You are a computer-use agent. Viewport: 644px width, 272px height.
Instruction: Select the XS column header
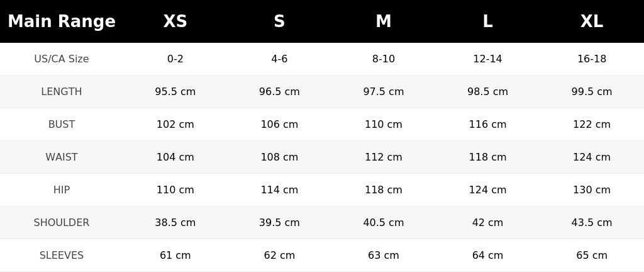pyautogui.click(x=175, y=21)
